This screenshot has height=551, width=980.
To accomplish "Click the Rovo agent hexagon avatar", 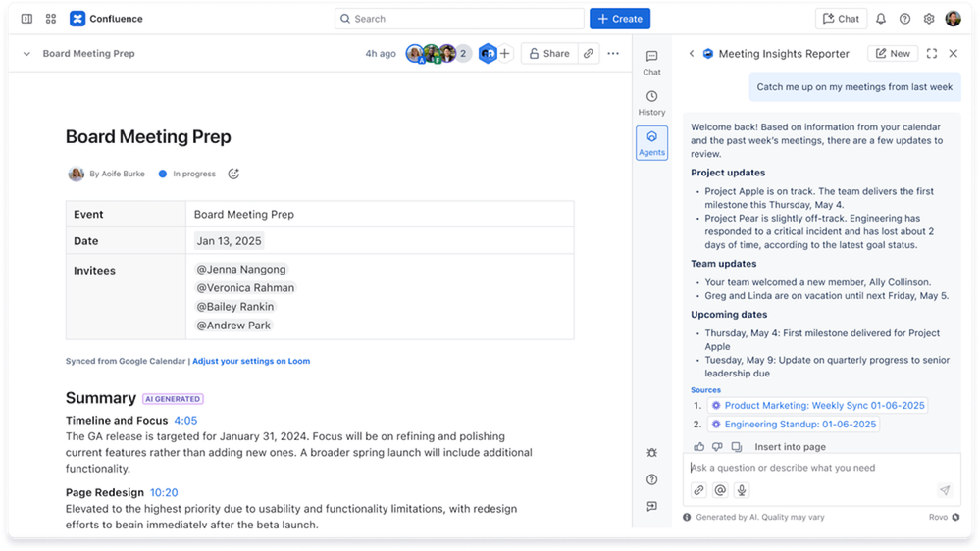I will [488, 54].
